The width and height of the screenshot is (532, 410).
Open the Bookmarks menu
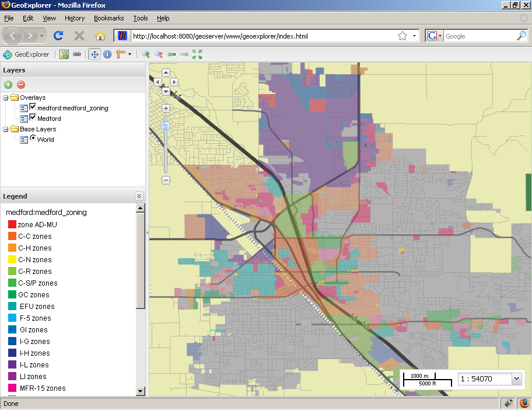108,18
